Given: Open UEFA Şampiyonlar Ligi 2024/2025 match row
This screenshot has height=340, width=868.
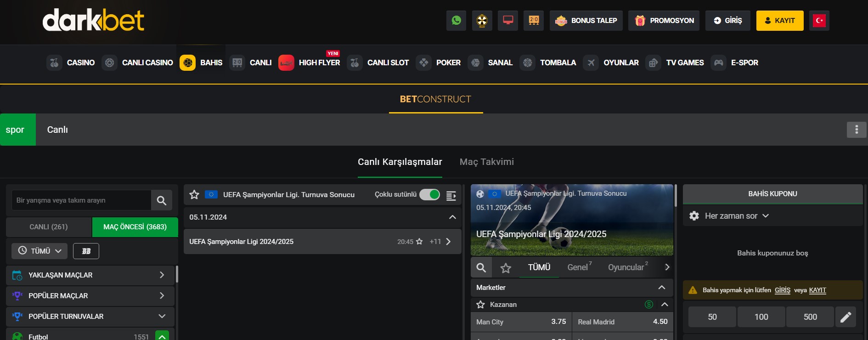Looking at the screenshot, I should (x=322, y=242).
